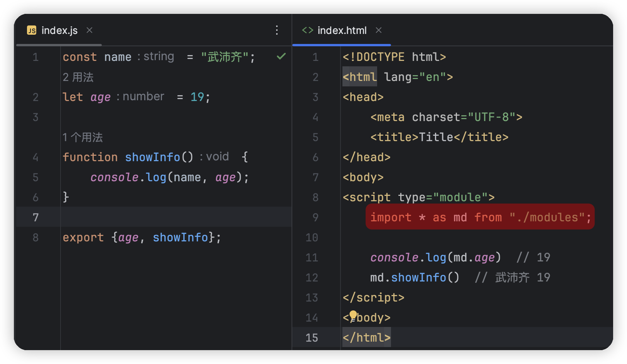Click the export statement in index.js
Screen dimensions: 627x364
tap(142, 238)
